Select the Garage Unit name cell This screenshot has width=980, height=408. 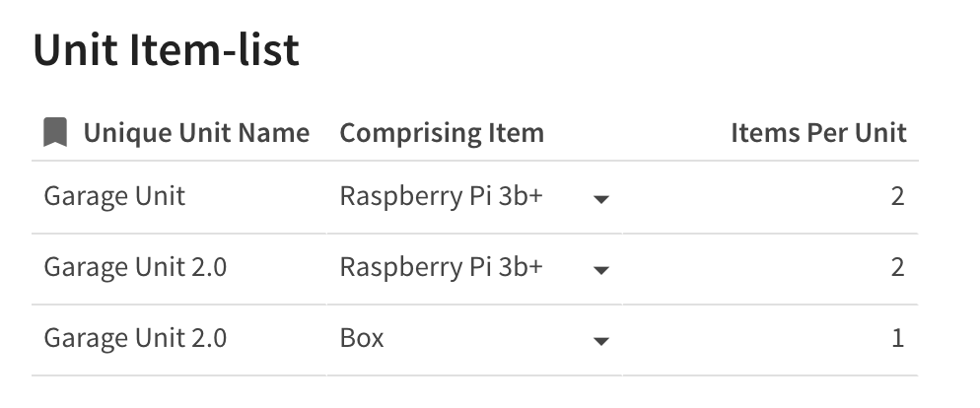tap(114, 196)
